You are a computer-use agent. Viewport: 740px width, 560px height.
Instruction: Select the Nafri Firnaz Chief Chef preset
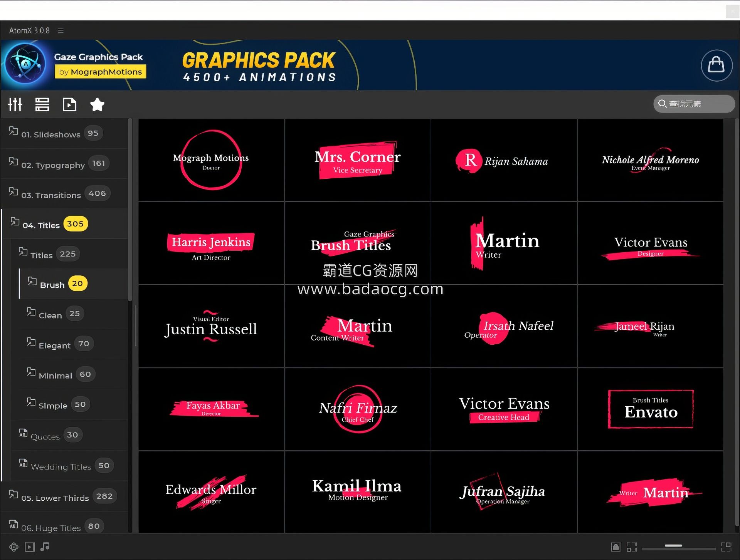click(x=358, y=409)
